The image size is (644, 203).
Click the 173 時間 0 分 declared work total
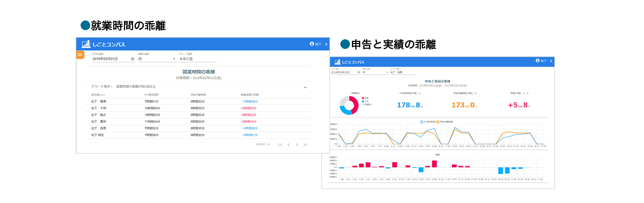(465, 105)
